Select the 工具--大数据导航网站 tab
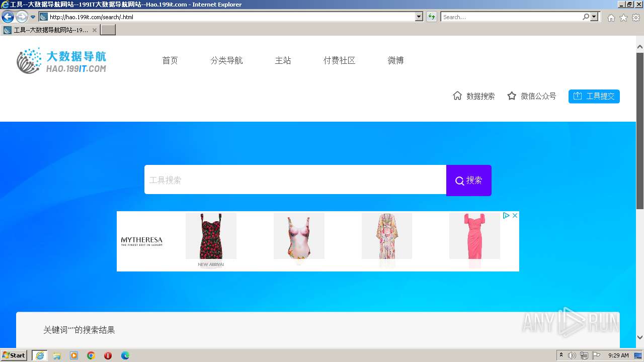This screenshot has height=362, width=644. click(50, 30)
